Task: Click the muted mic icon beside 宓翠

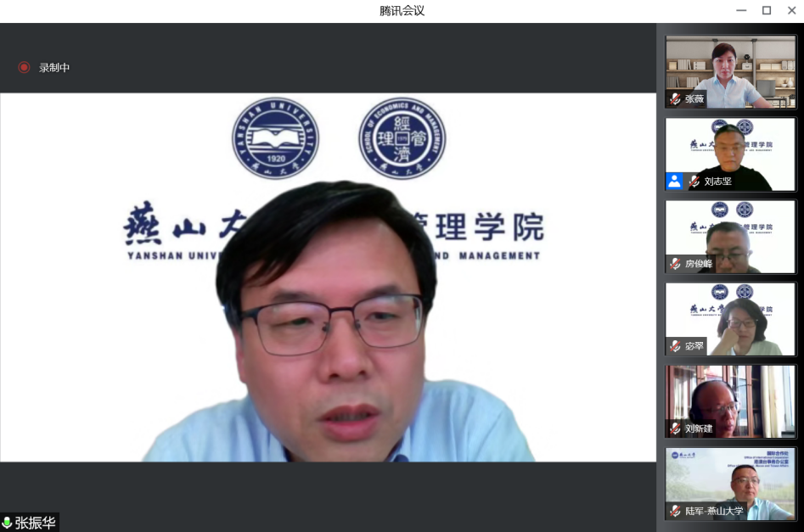Action: click(x=675, y=346)
